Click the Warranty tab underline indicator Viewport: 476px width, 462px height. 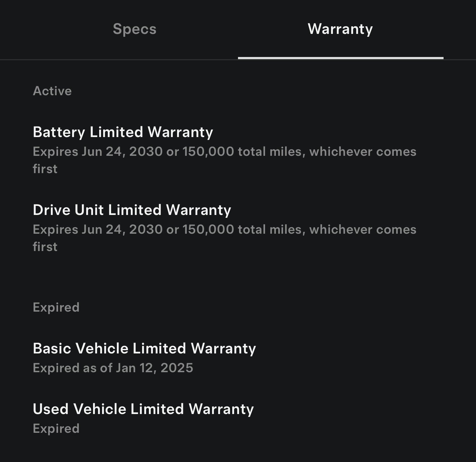tap(339, 57)
